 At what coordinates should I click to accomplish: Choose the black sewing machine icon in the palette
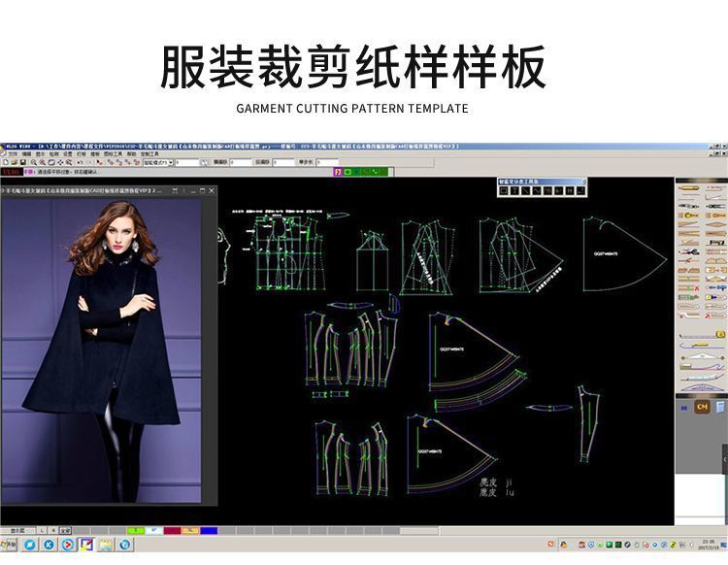716,243
